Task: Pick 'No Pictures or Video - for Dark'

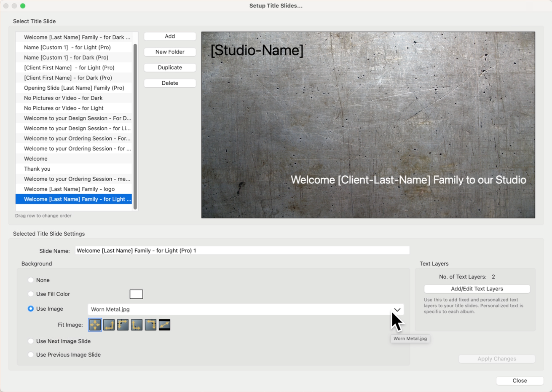Action: 63,98
